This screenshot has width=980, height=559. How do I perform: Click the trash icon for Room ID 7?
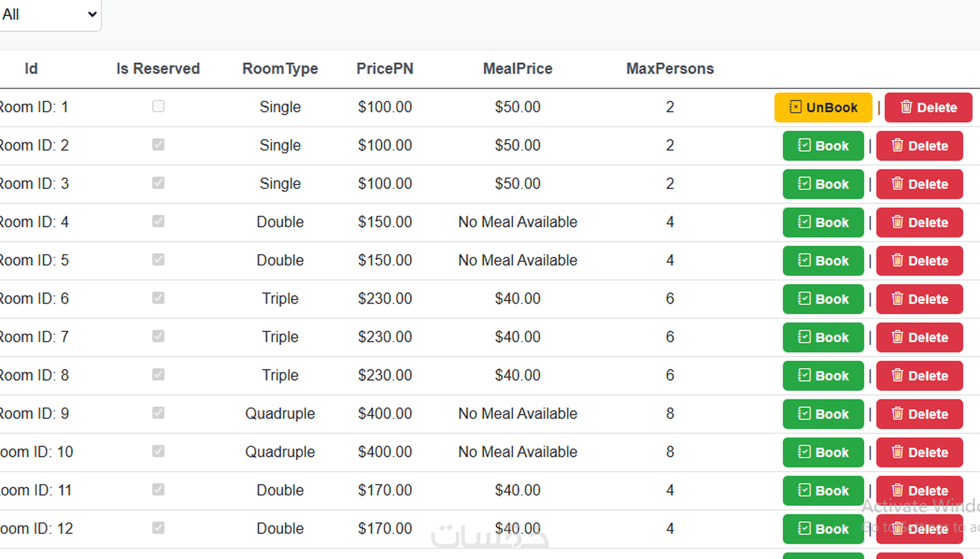point(897,337)
